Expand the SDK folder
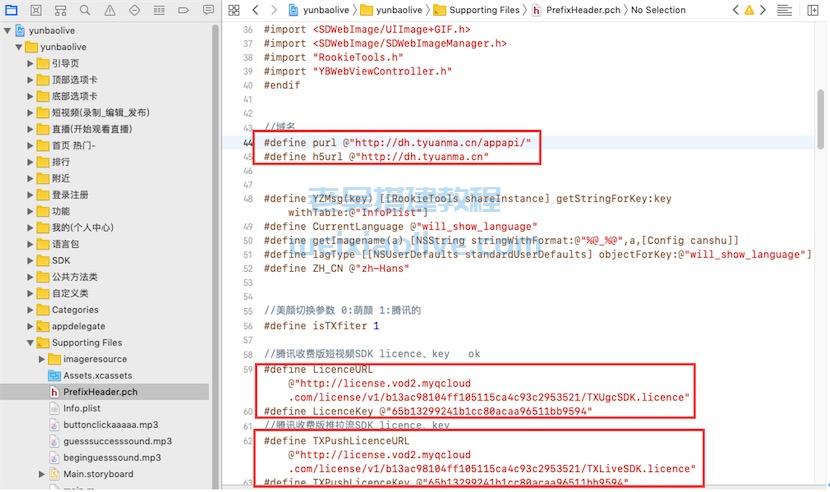The image size is (830, 492). [x=30, y=261]
